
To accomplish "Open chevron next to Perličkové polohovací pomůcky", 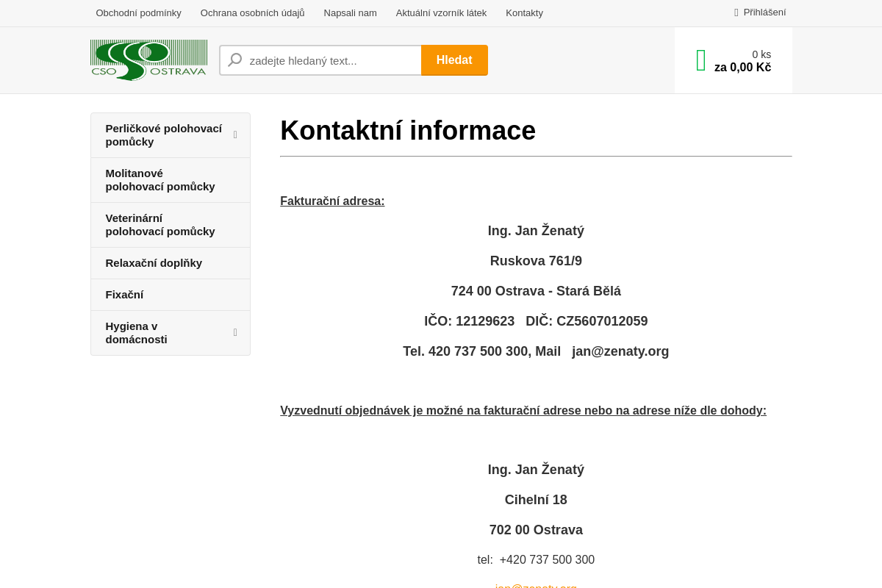I will tap(235, 135).
